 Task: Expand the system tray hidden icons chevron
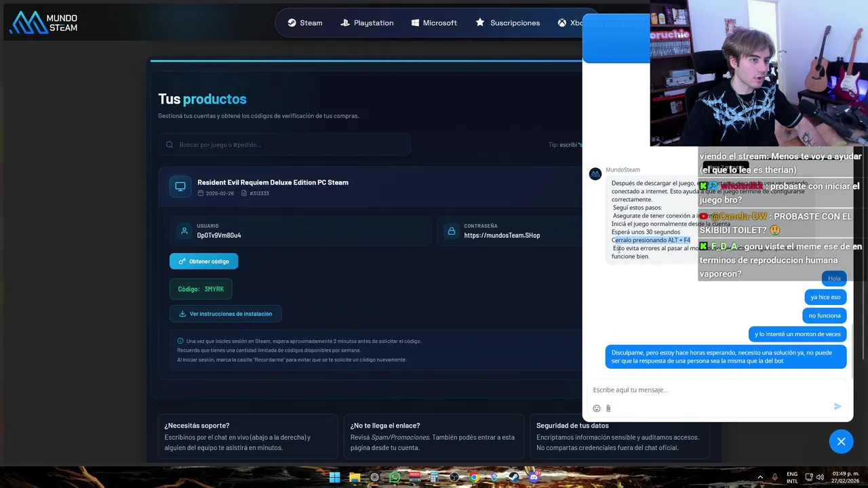coord(760,477)
